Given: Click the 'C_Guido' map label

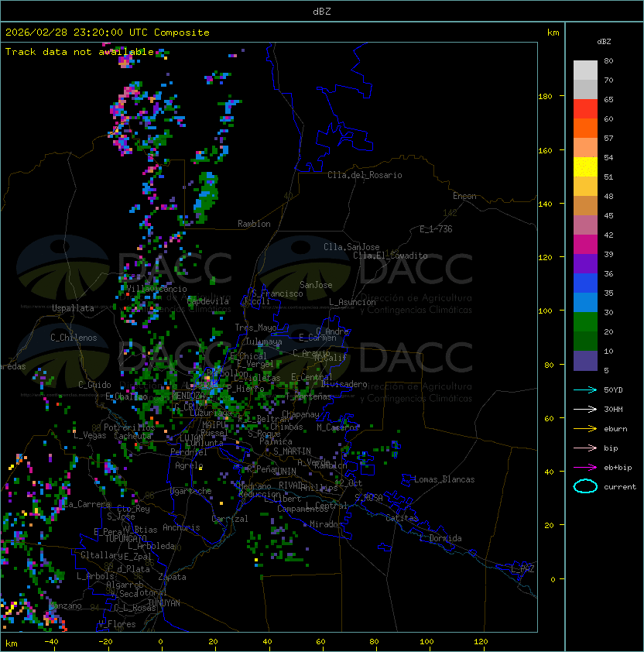Looking at the screenshot, I should [94, 385].
